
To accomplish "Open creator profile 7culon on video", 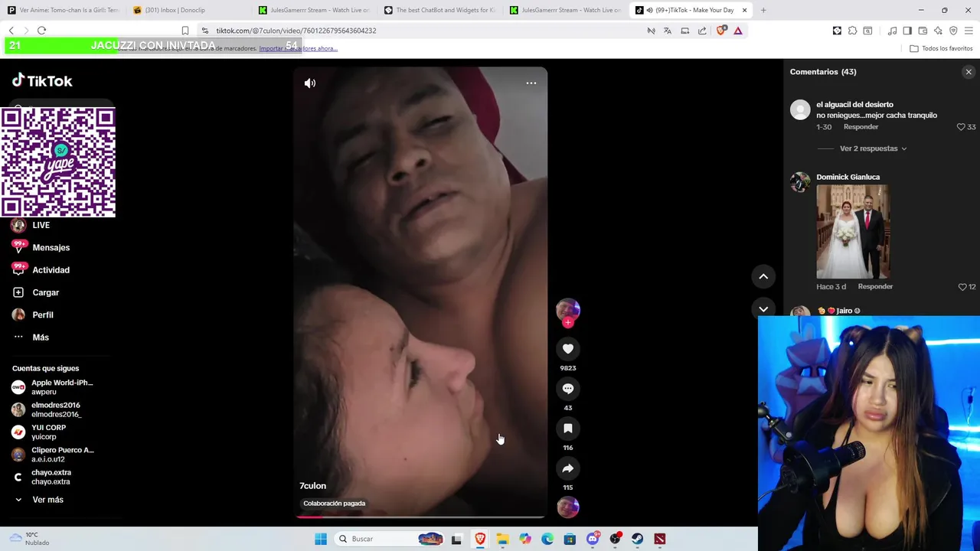I will 312,486.
